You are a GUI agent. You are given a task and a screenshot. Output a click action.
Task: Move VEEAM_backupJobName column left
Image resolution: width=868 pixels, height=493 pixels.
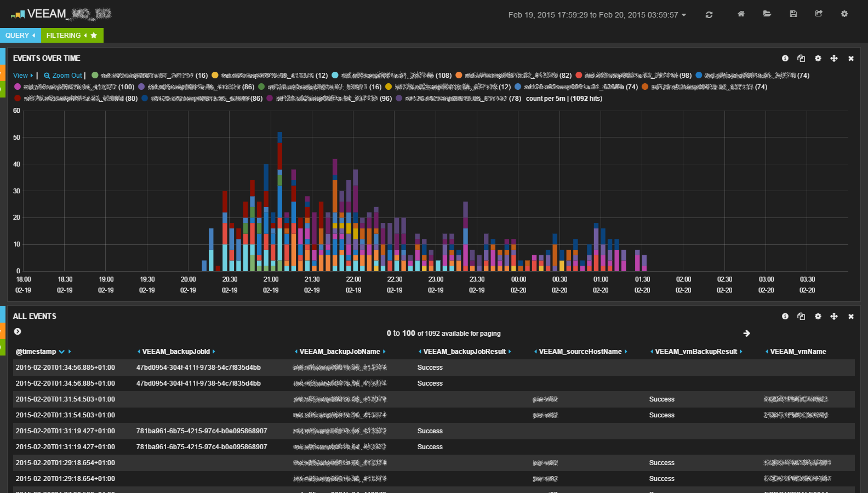296,352
